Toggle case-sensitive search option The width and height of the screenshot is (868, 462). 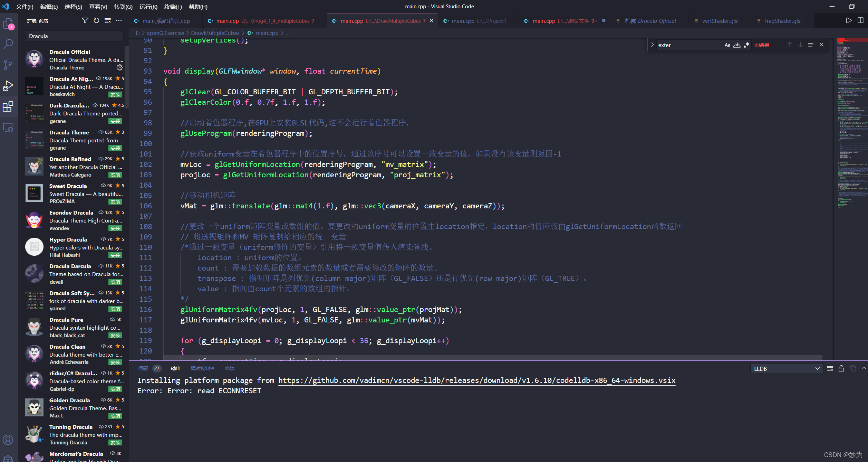(x=727, y=45)
